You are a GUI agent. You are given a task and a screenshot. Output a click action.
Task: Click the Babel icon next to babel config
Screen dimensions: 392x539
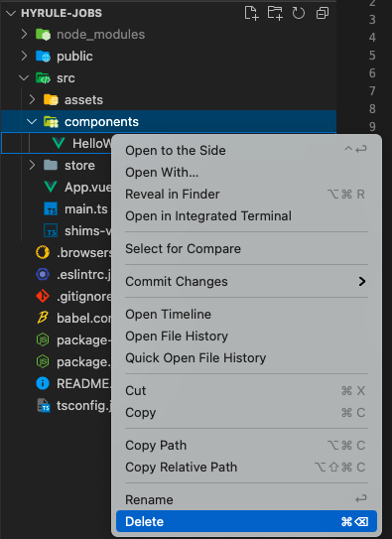point(43,318)
